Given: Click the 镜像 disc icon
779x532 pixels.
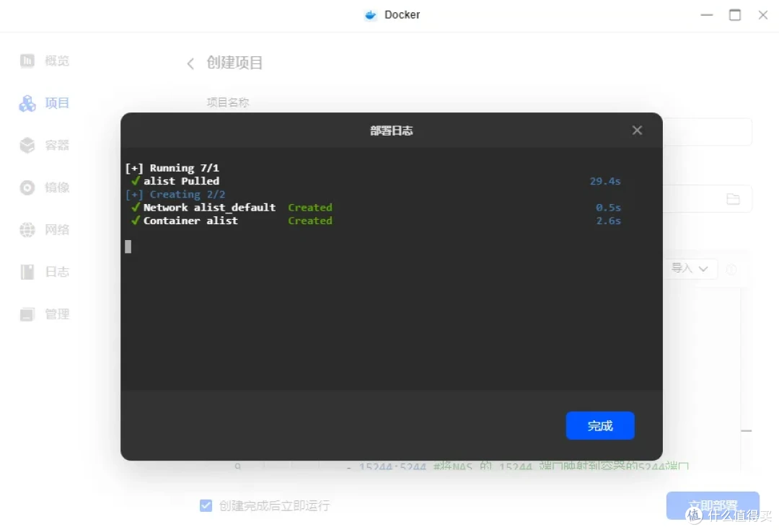Looking at the screenshot, I should click(27, 187).
